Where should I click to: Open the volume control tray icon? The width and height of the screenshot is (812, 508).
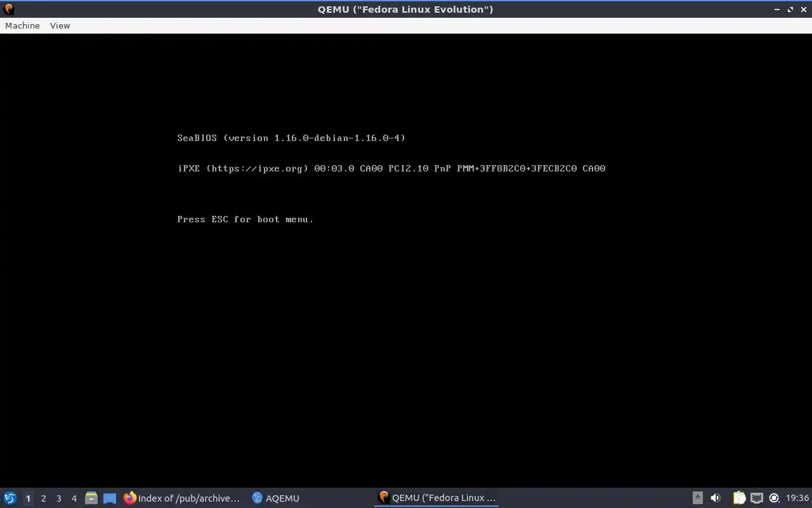pyautogui.click(x=716, y=498)
